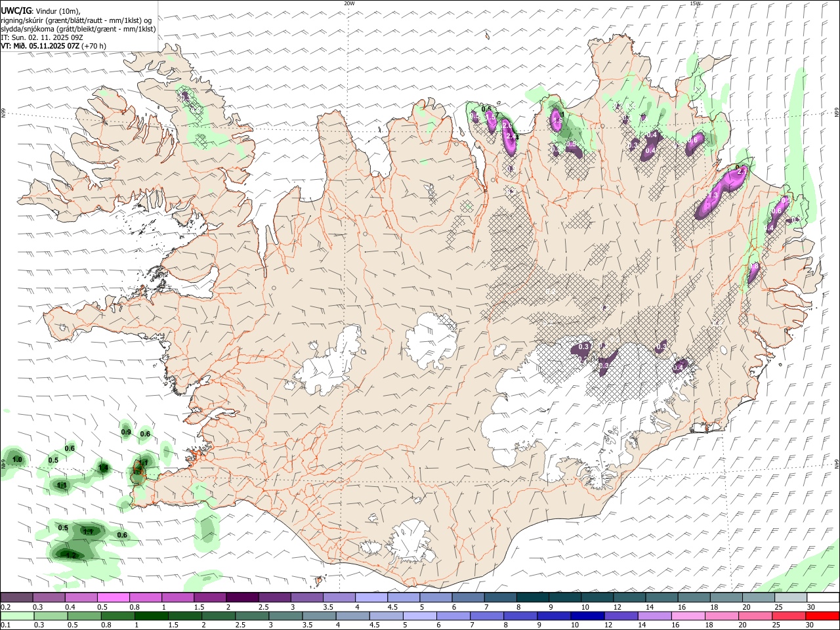Pick the darkest green 1 rain-scale swatch
The width and height of the screenshot is (840, 630).
pyautogui.click(x=151, y=616)
